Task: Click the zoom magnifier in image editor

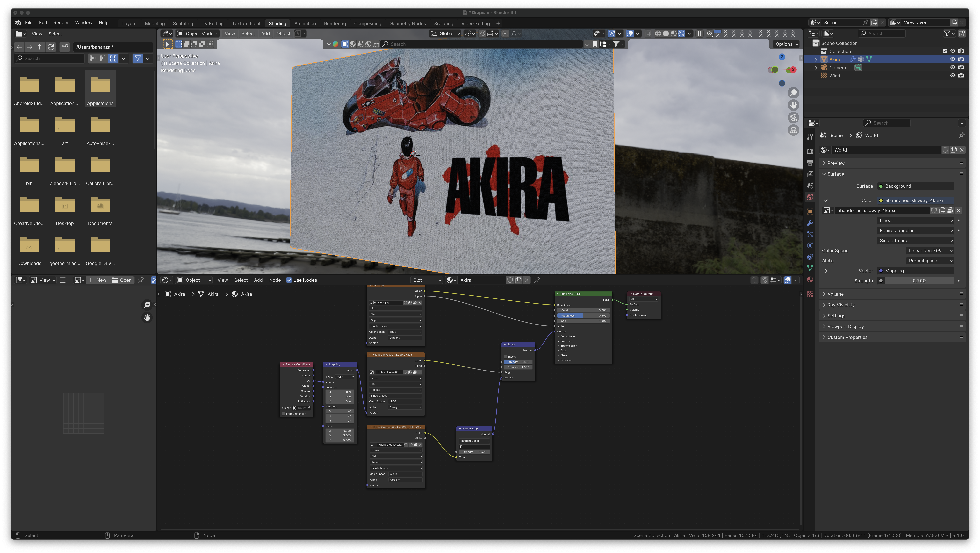Action: point(147,305)
